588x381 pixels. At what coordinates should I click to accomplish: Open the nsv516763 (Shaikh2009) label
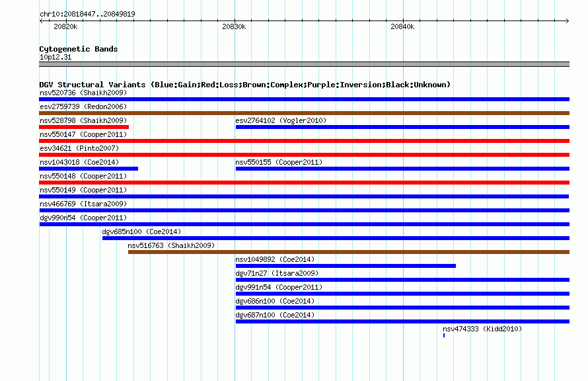pos(171,245)
